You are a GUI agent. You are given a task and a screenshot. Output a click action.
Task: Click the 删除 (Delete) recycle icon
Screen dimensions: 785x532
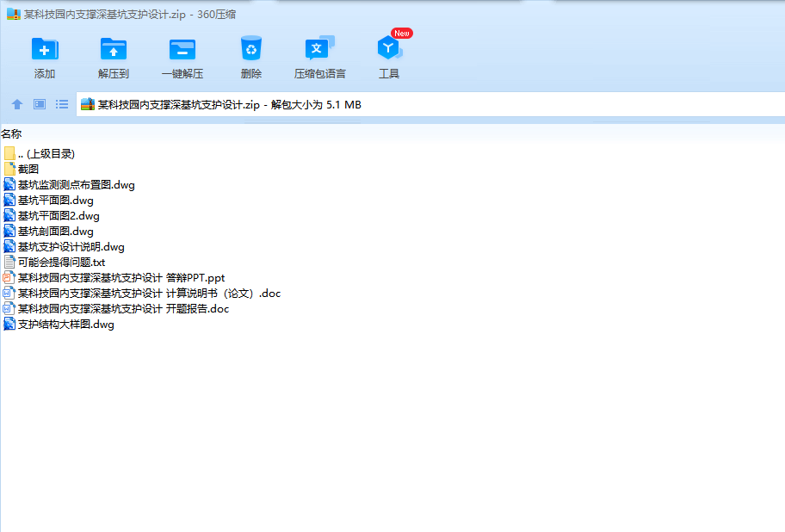(x=250, y=48)
